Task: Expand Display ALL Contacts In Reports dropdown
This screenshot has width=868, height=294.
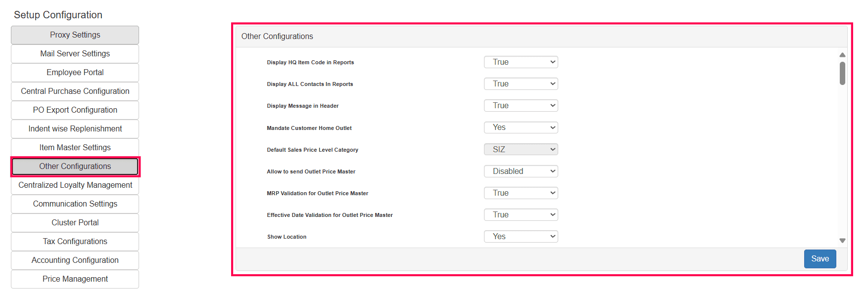Action: pyautogui.click(x=521, y=84)
